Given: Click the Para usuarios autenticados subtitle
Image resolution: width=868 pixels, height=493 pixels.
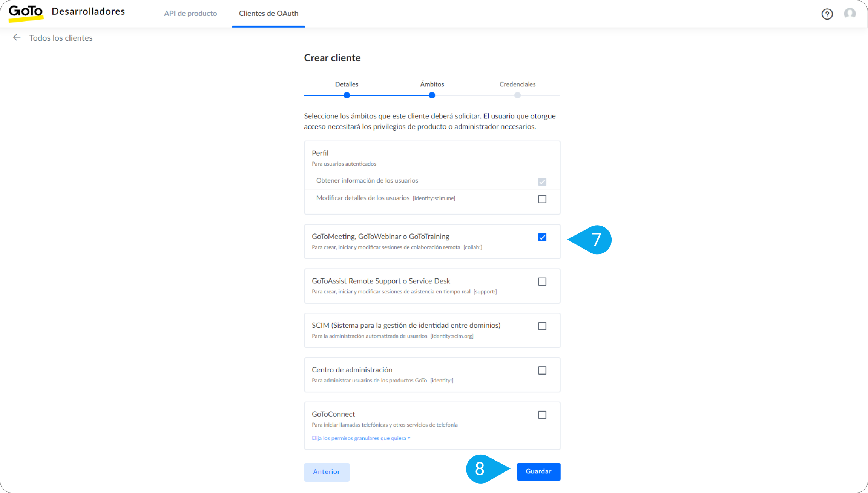Looking at the screenshot, I should [344, 164].
